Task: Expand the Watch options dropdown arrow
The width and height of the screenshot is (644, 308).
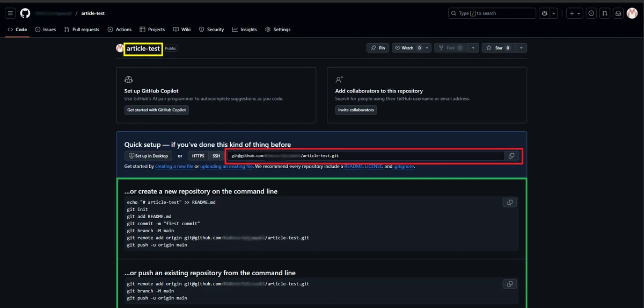Action: tap(427, 48)
